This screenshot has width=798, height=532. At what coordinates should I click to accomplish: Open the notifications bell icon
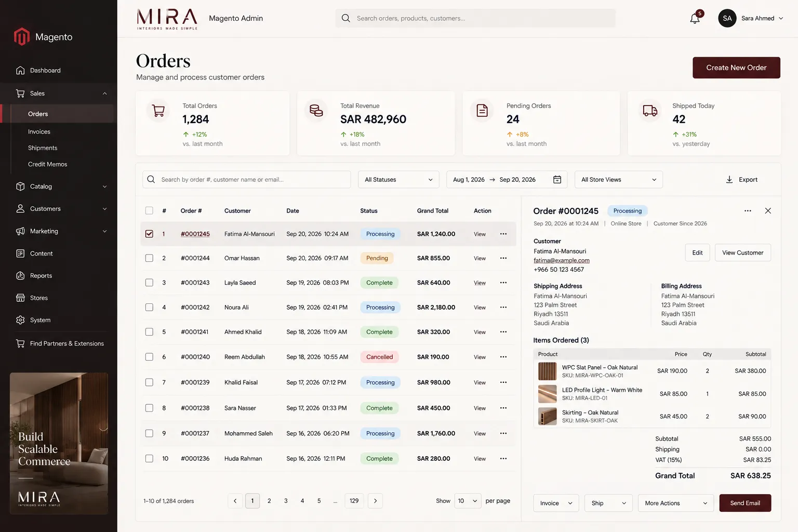point(695,19)
